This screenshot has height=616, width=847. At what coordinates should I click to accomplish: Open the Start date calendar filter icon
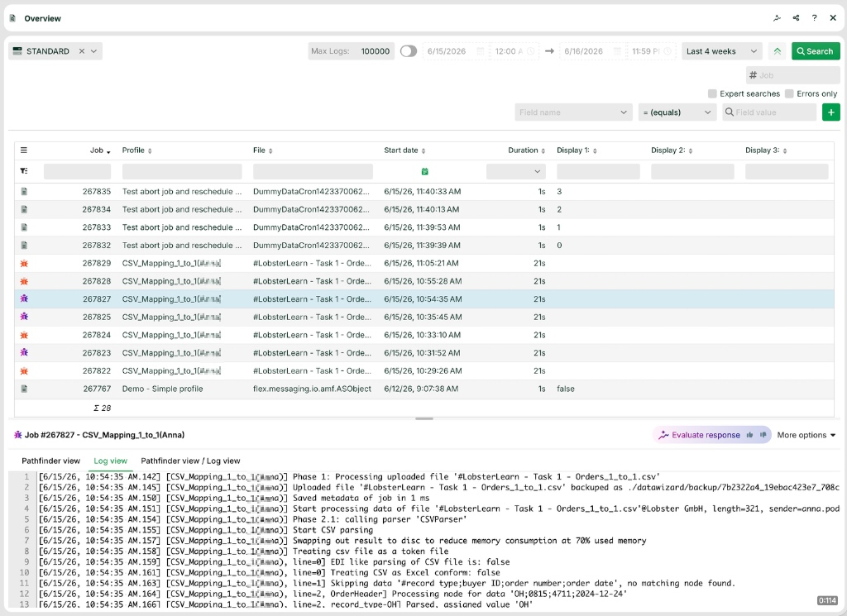click(x=424, y=171)
